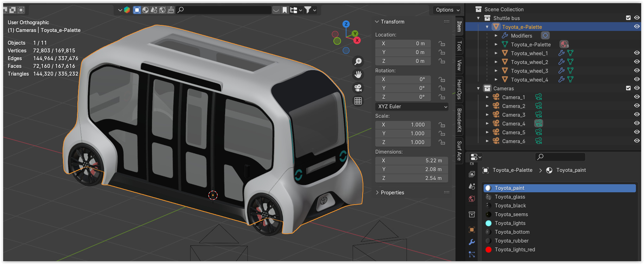Click the material shading sphere icon in header
The height and width of the screenshot is (264, 644).
[145, 10]
